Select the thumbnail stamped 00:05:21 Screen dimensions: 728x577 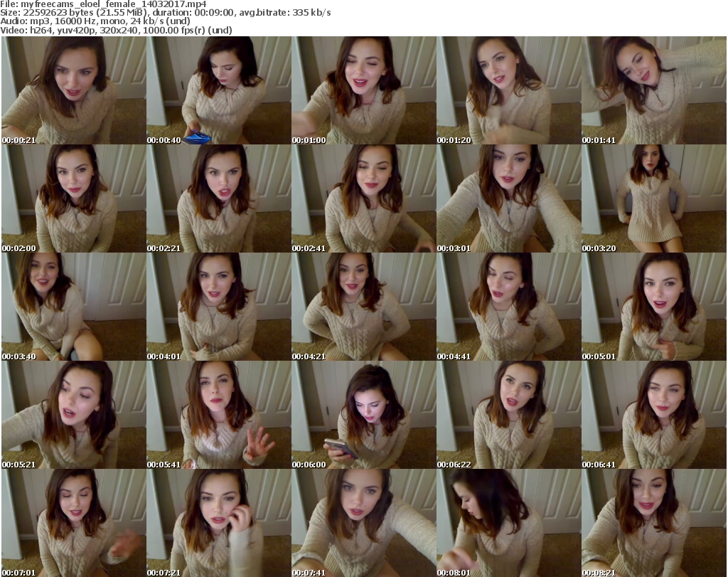pos(74,415)
